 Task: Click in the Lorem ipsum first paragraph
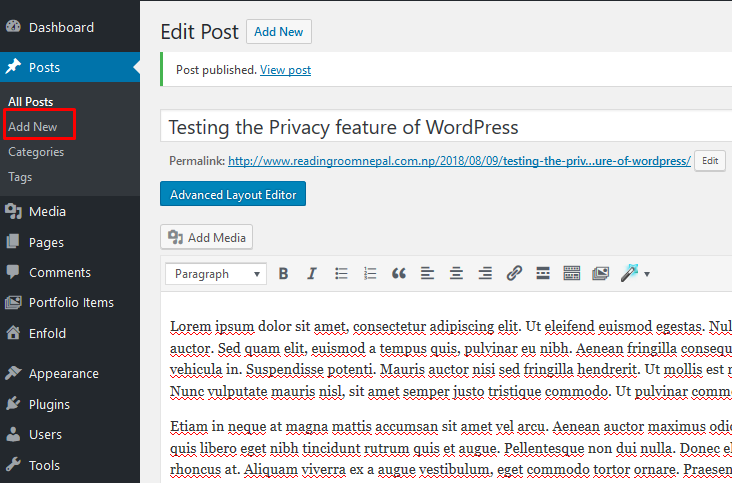[x=450, y=358]
